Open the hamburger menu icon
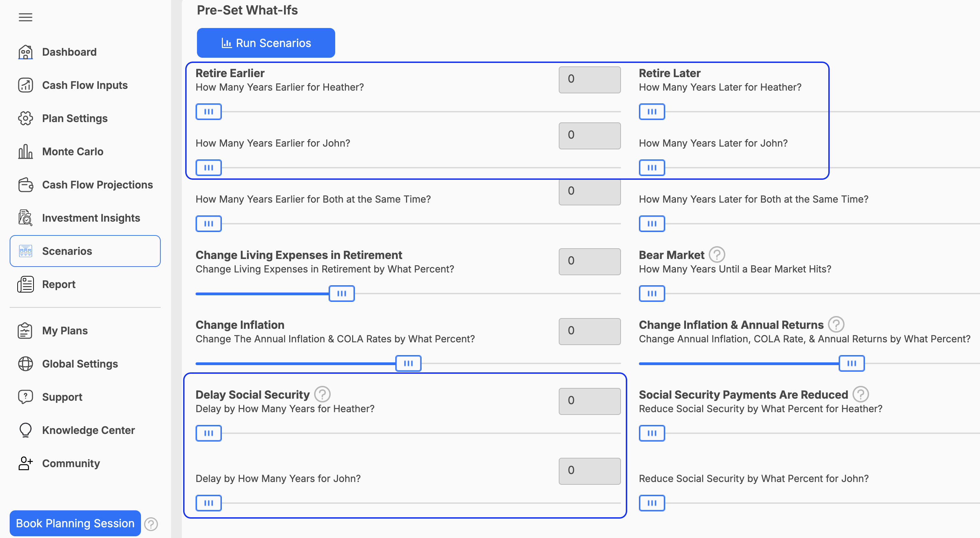 [26, 17]
